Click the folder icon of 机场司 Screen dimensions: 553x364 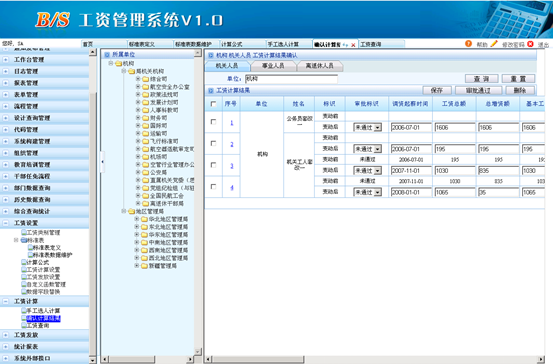pyautogui.click(x=146, y=157)
